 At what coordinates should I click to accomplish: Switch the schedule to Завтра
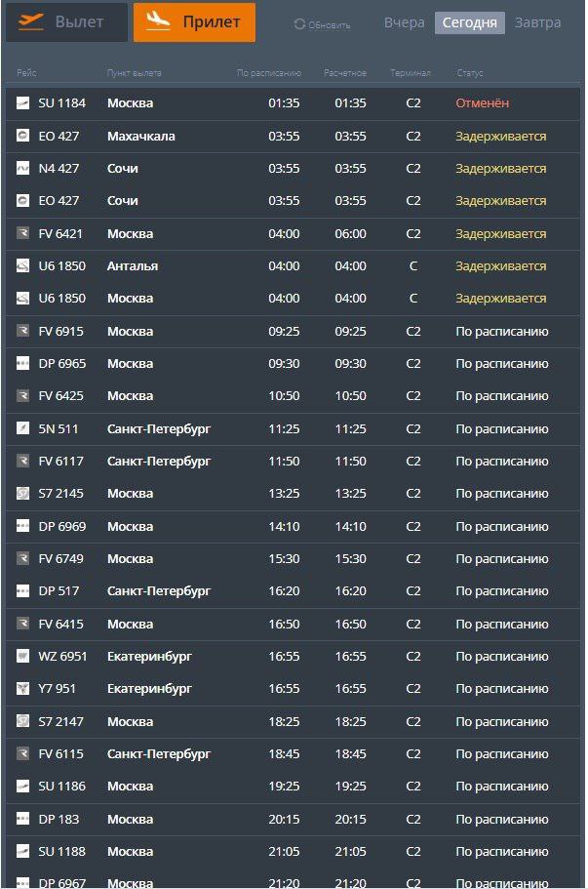[x=537, y=22]
